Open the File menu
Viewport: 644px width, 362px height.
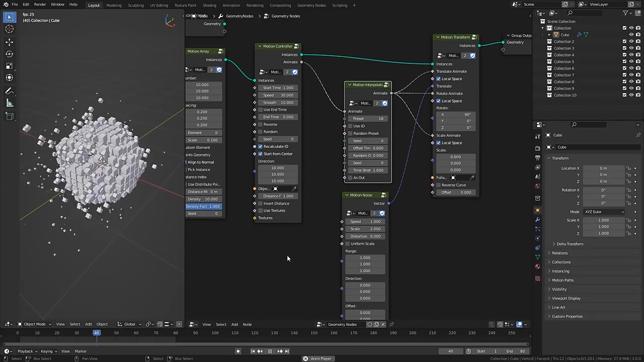point(15,5)
